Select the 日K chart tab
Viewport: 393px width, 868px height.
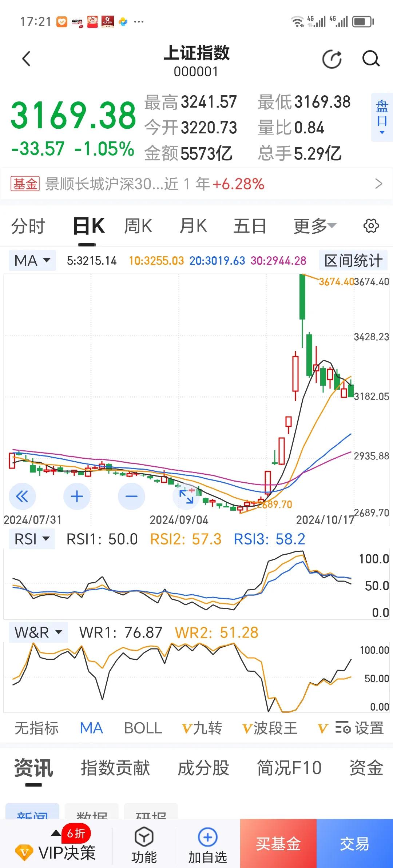coord(89,226)
